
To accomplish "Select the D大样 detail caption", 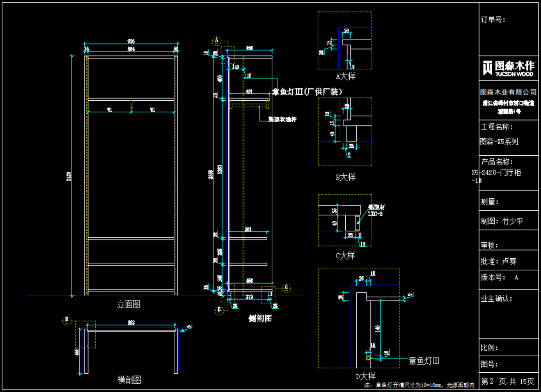I will click(365, 376).
